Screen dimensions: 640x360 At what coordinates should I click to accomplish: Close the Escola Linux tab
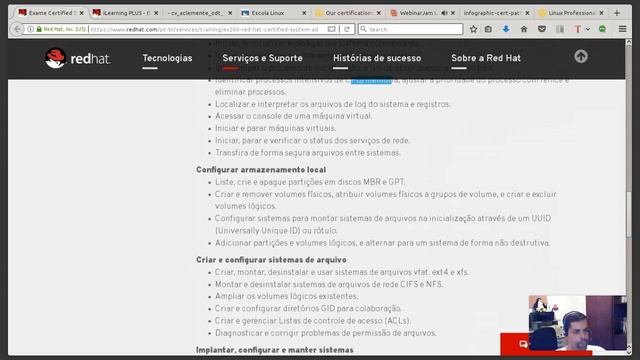tap(304, 13)
